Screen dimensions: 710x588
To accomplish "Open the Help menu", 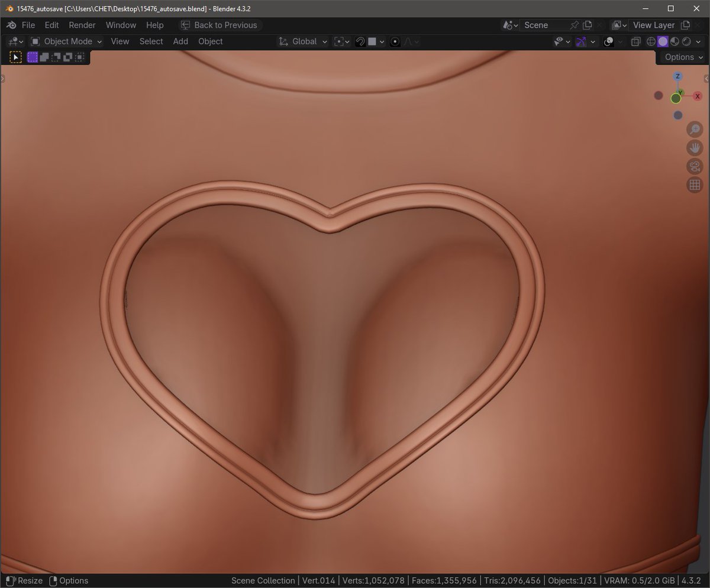I will pos(154,25).
